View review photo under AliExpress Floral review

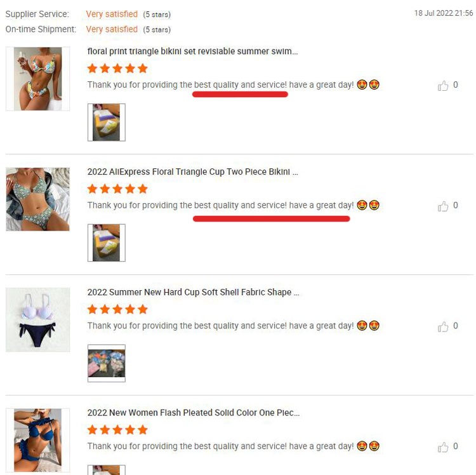click(x=107, y=243)
